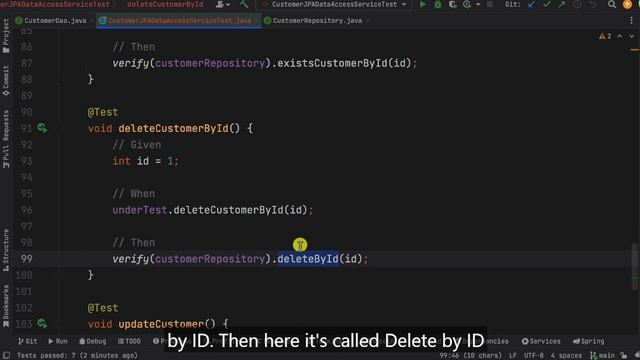The height and width of the screenshot is (360, 640).
Task: Click existsCustomerById on line 87
Action: pos(332,63)
